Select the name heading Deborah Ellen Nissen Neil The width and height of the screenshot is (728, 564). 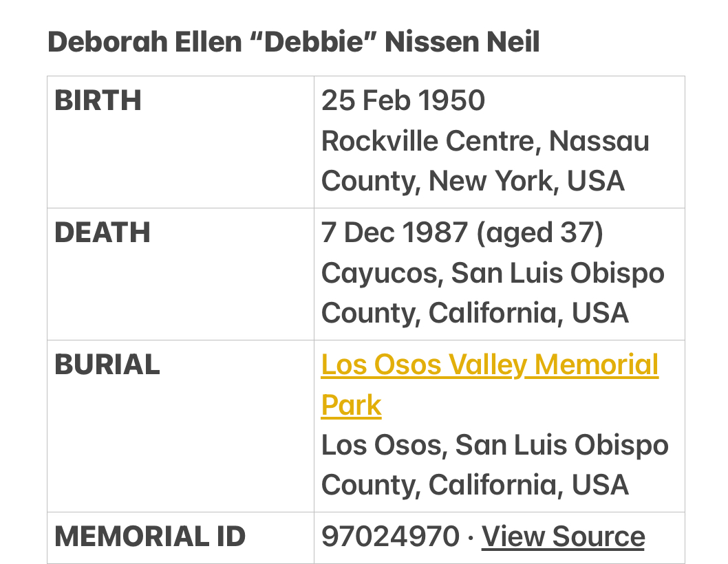(x=294, y=42)
